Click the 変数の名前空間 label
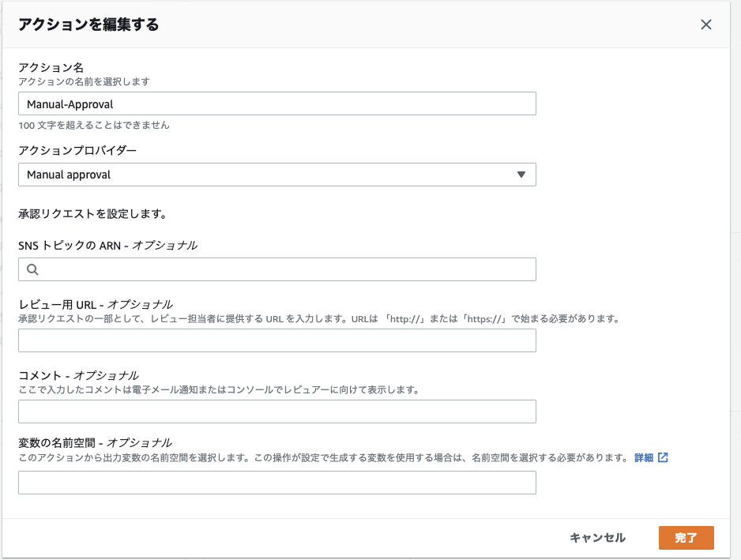 click(x=95, y=443)
